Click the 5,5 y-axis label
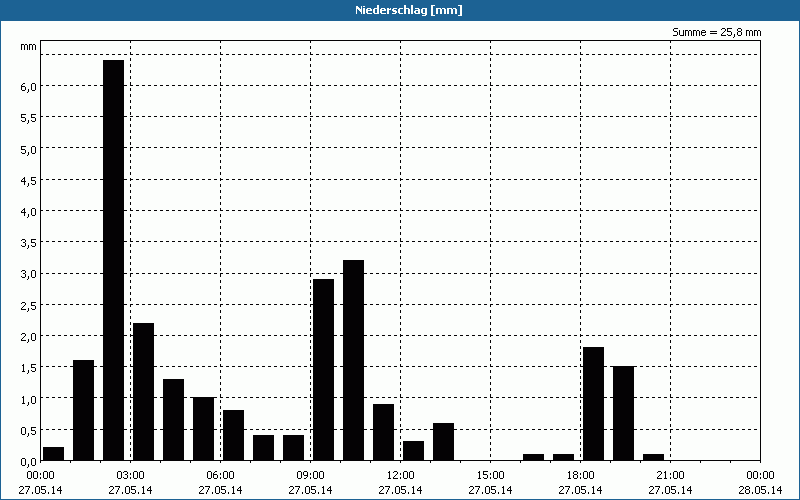 click(x=29, y=118)
